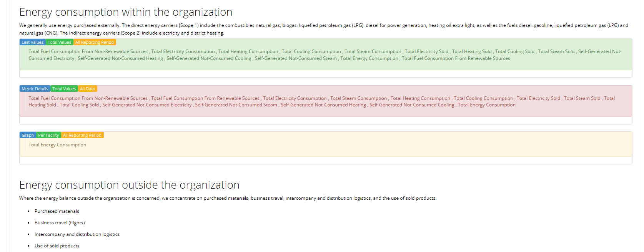Image resolution: width=644 pixels, height=252 pixels.
Task: Click the blue Last Values badge
Action: (32, 42)
